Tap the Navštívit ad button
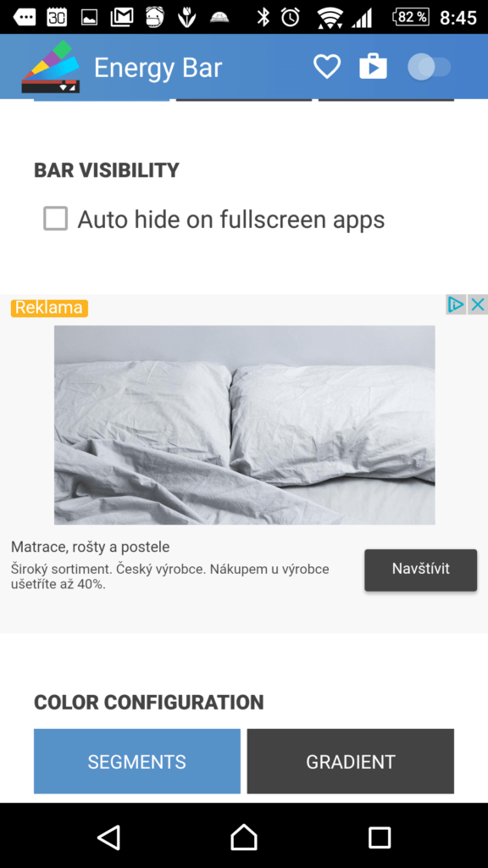Viewport: 488px width, 868px height. [x=420, y=570]
